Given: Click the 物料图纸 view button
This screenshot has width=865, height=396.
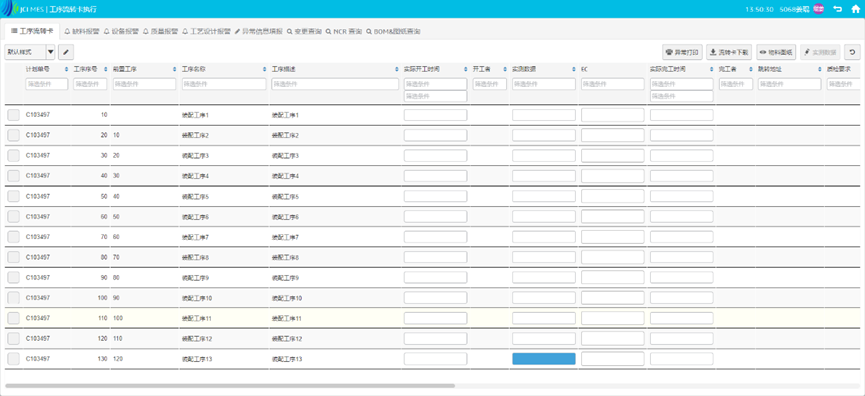Looking at the screenshot, I should 776,52.
